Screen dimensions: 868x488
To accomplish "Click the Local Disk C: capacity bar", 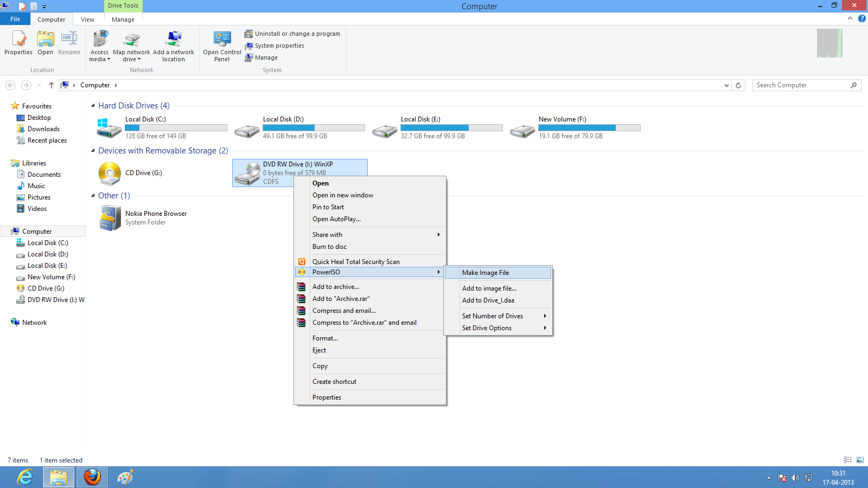I will 175,127.
